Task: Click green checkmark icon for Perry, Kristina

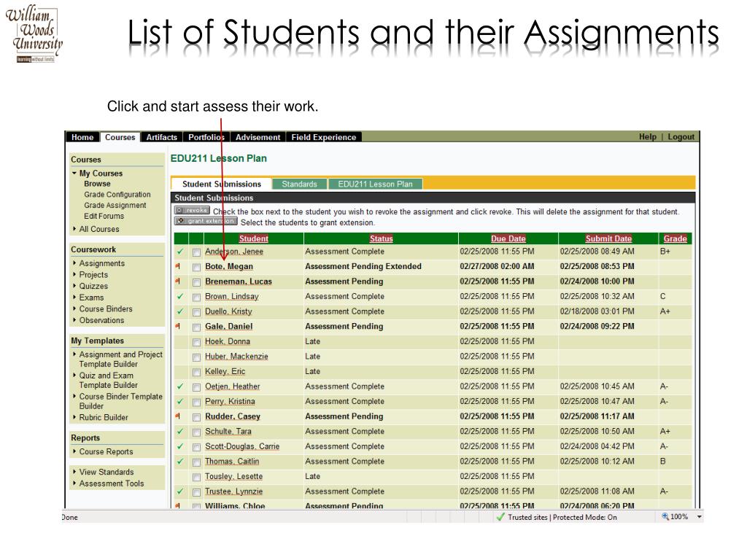Action: pos(180,402)
